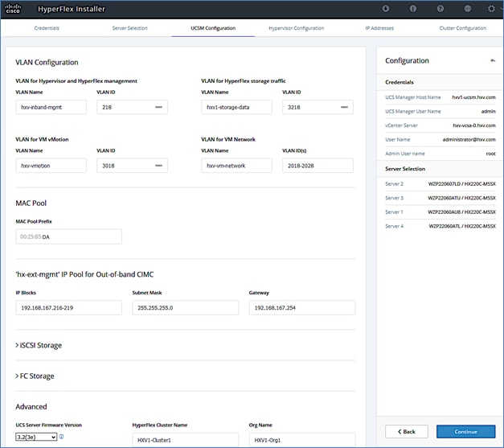Image resolution: width=504 pixels, height=448 pixels.
Task: Open UCS Server Firmware Version dropdown
Action: pyautogui.click(x=36, y=437)
